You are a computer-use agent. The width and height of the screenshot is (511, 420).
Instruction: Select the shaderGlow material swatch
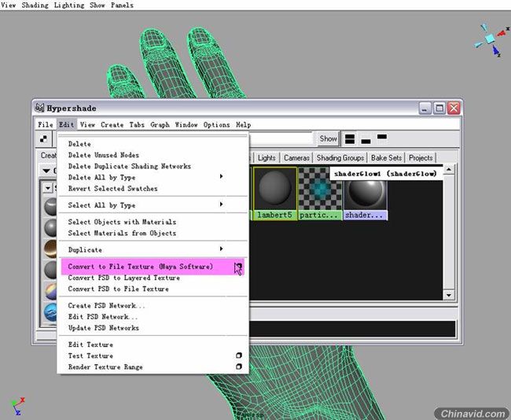366,198
